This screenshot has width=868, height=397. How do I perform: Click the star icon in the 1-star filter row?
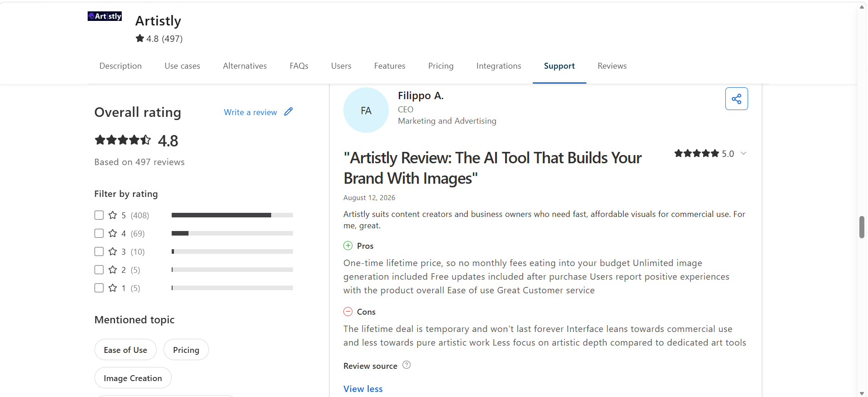coord(113,288)
